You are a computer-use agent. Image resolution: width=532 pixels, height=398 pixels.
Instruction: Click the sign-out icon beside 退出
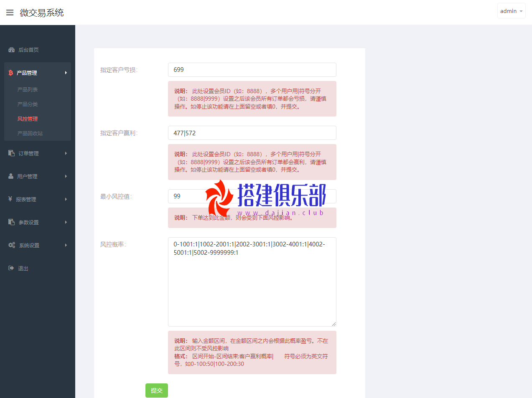11,268
